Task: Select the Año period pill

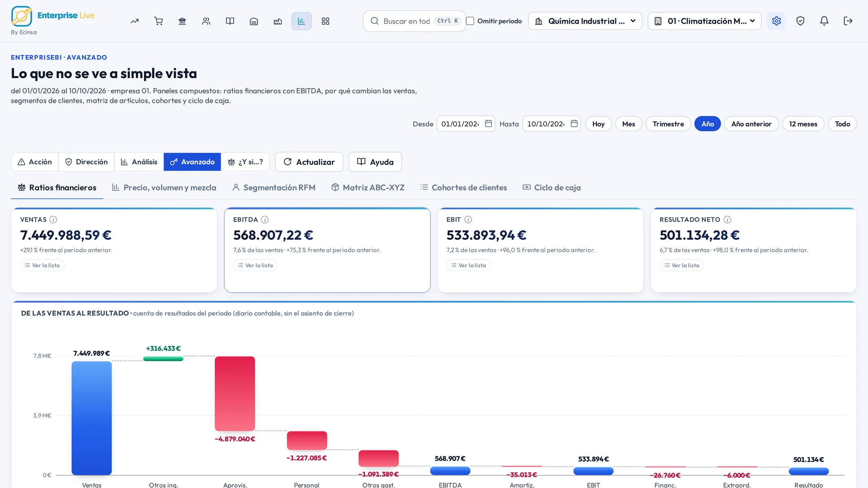Action: 708,124
